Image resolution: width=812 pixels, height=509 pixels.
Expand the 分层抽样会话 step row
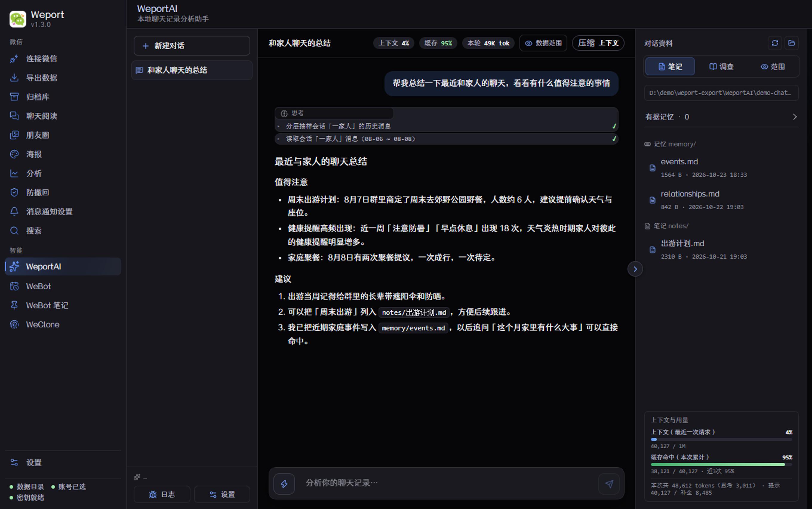(446, 126)
